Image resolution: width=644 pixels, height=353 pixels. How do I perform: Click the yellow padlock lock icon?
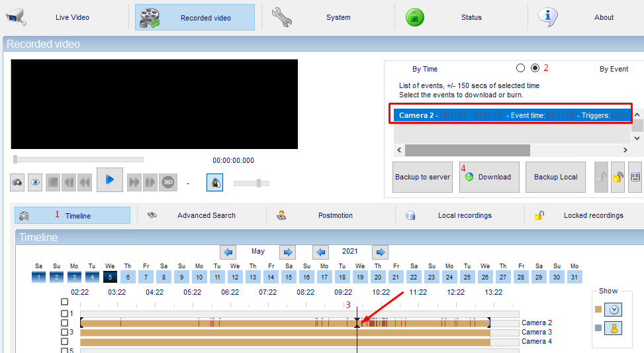pos(618,177)
